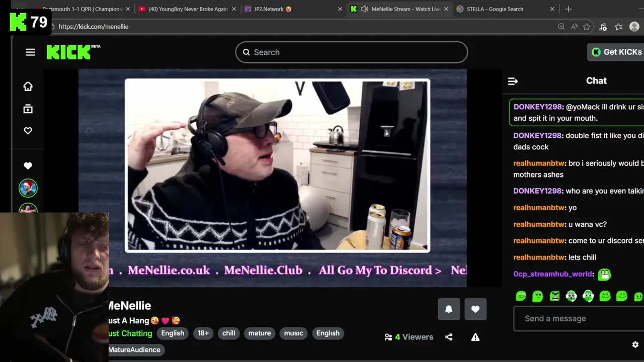This screenshot has height=362, width=644.
Task: Open realhumanbtw from the "lets chill" message
Action: pyautogui.click(x=539, y=257)
